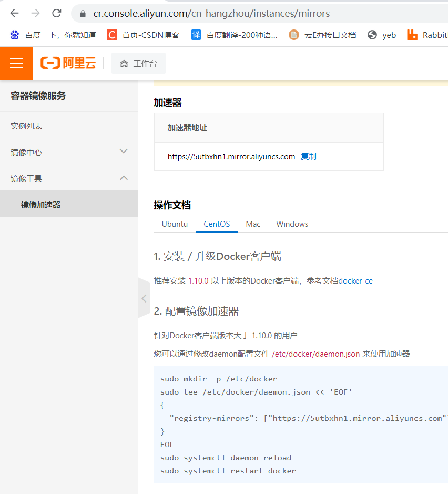Open the yeb bookmark
The height and width of the screenshot is (494, 448).
[382, 35]
